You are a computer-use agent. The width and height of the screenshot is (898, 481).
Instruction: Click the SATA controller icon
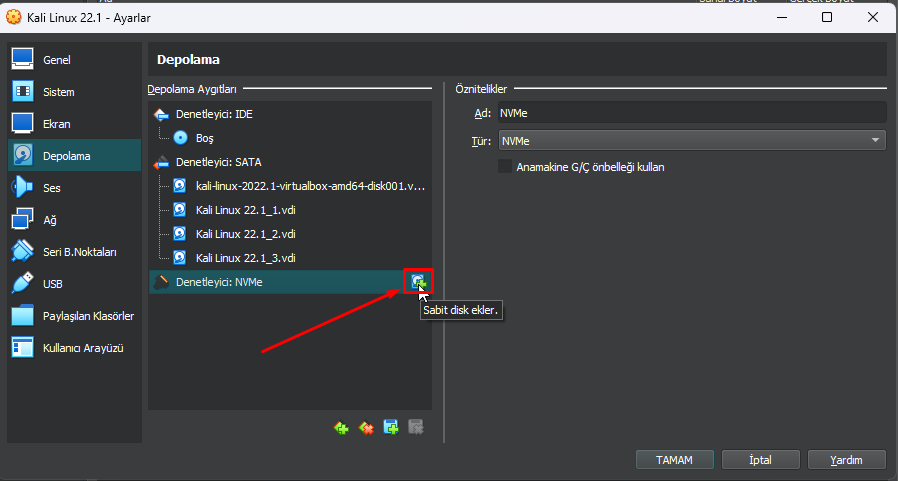click(162, 163)
